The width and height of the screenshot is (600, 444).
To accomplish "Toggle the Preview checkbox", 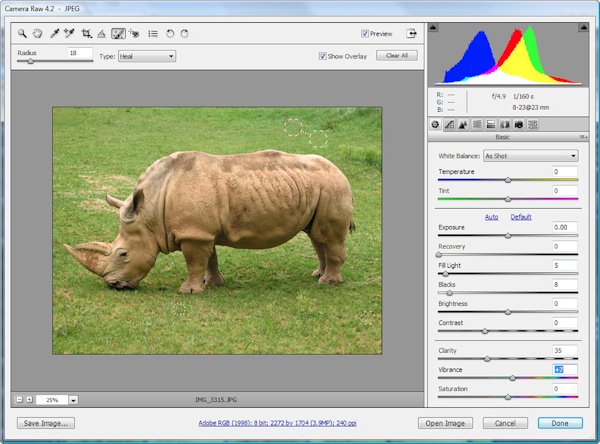I will [x=365, y=34].
